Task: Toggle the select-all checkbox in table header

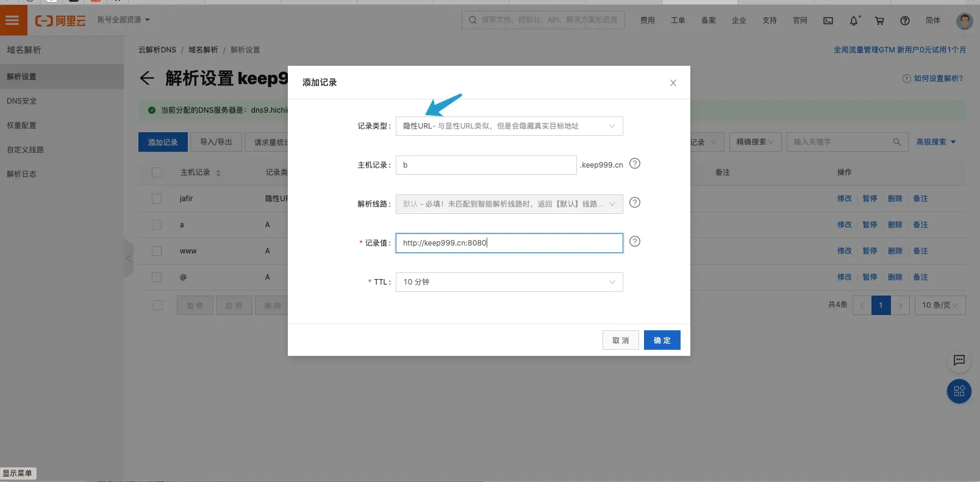Action: tap(157, 172)
